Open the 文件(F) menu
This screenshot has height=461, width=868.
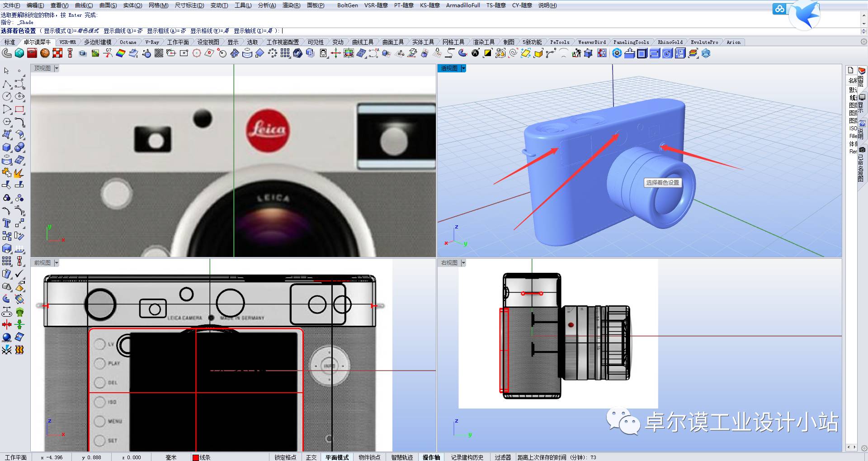(x=12, y=5)
